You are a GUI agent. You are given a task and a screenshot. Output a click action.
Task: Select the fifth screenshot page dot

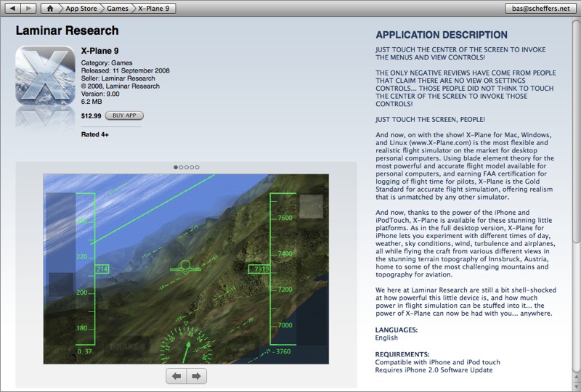[x=197, y=167]
